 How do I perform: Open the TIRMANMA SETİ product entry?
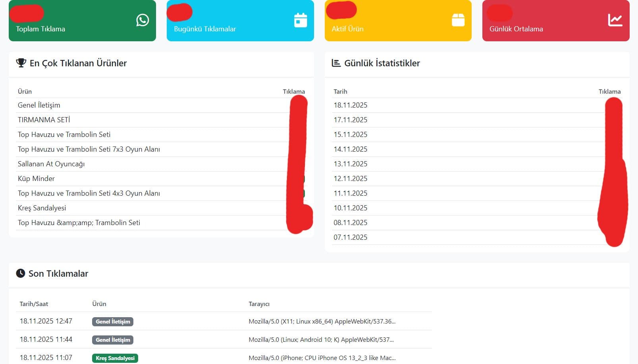(x=44, y=119)
